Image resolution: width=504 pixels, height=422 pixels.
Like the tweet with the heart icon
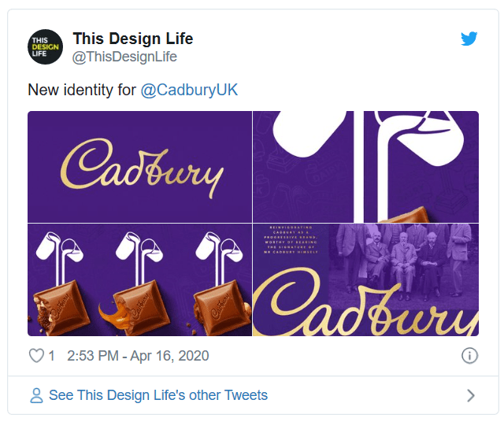pyautogui.click(x=36, y=356)
